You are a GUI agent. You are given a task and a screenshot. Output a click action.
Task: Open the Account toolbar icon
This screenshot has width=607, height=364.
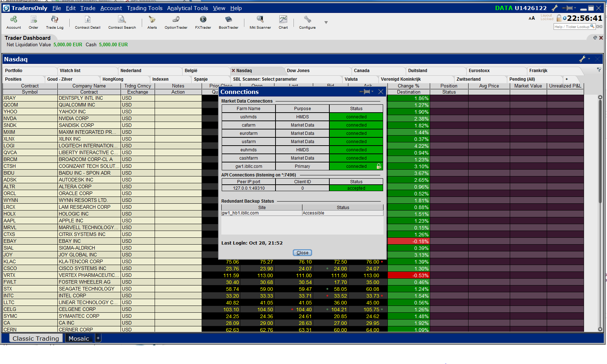tap(14, 22)
